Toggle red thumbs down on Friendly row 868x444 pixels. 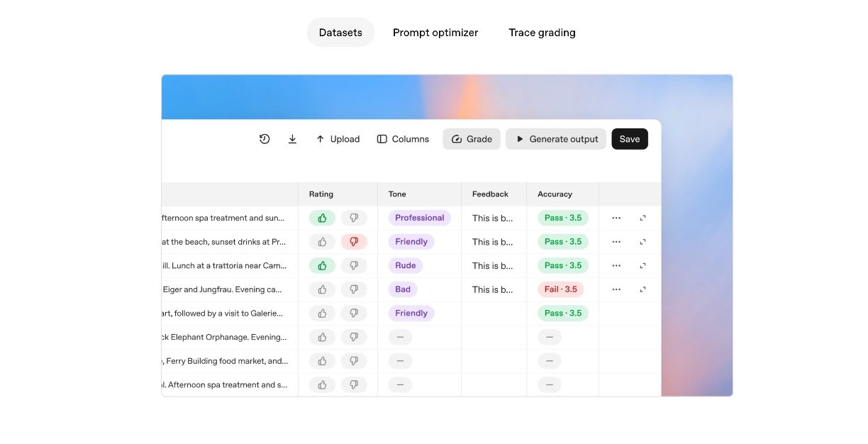tap(354, 242)
